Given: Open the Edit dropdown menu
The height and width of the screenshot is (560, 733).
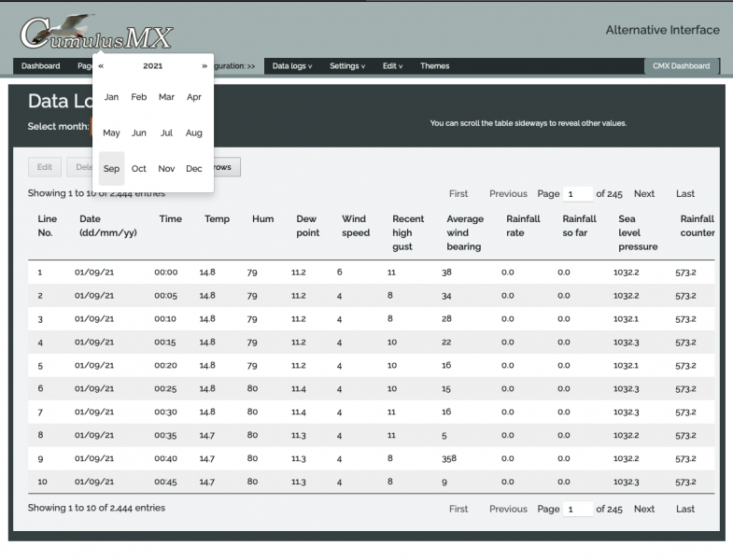Looking at the screenshot, I should pos(393,66).
